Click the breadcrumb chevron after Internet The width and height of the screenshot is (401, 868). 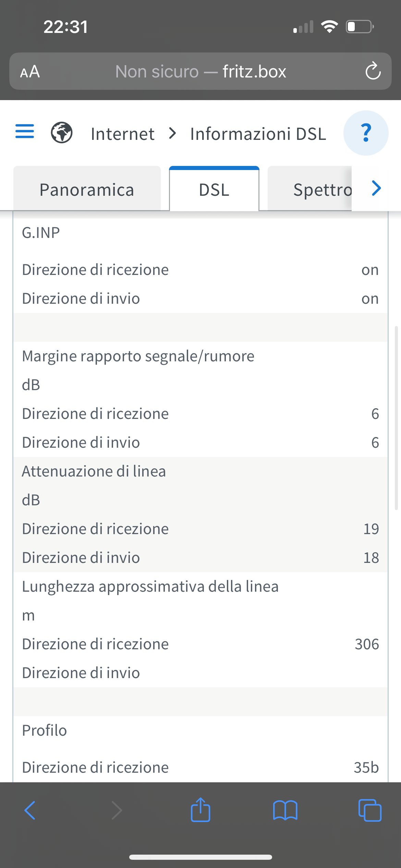coord(172,133)
